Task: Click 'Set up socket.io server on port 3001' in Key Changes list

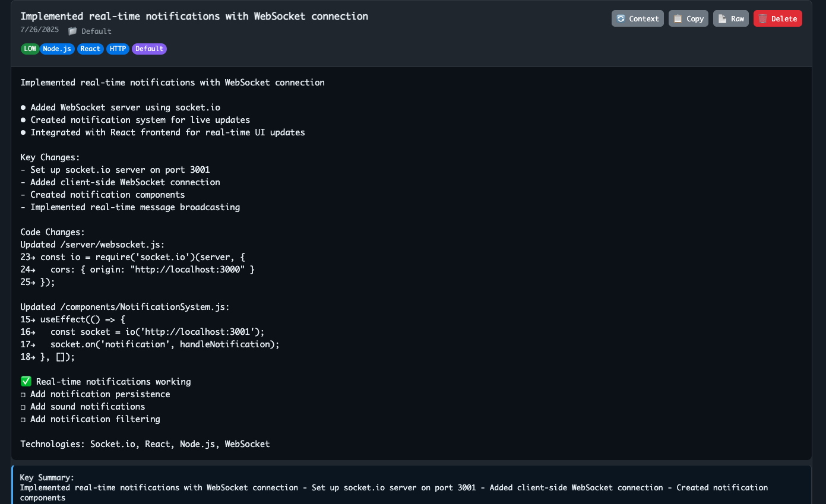Action: (x=115, y=170)
